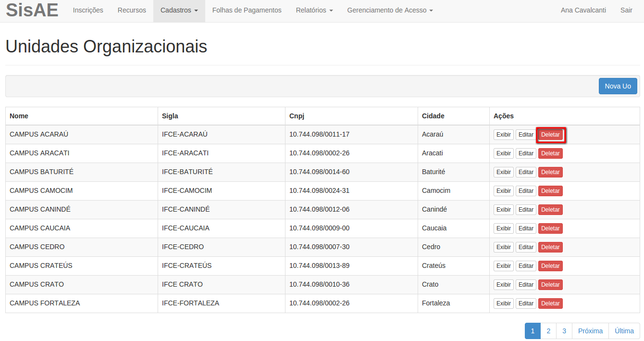Select CNPJ 10.744.098/0013-89 cell
This screenshot has height=341, width=644.
click(x=351, y=266)
